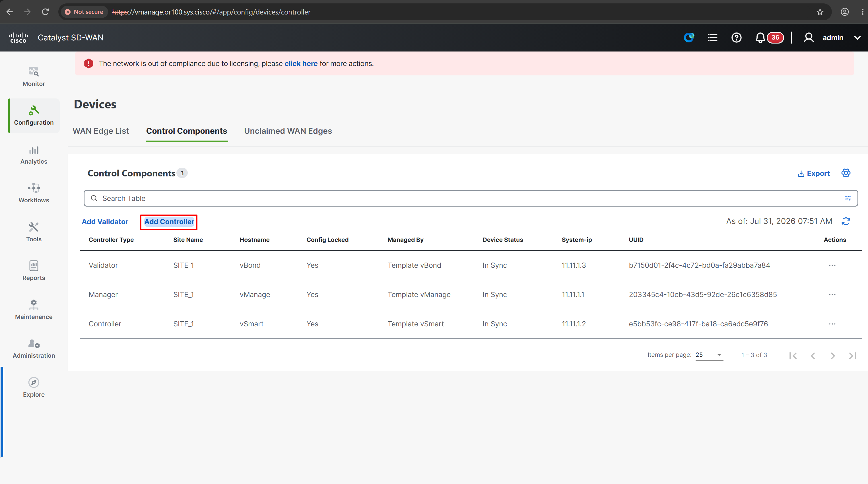Open the Tools sidebar section
This screenshot has width=868, height=484.
(x=34, y=232)
